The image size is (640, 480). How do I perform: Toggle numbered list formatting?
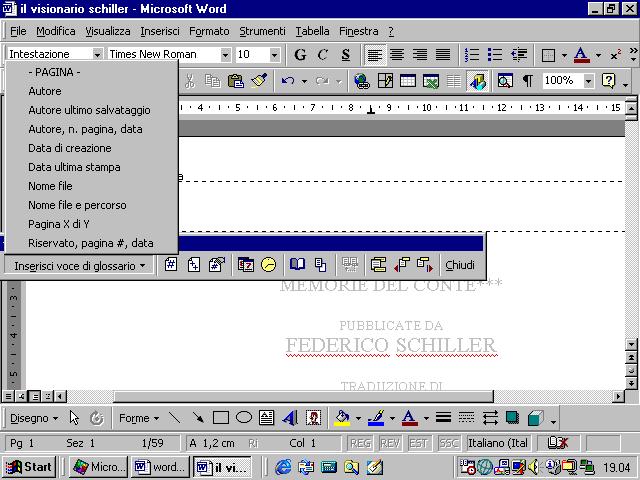472,55
